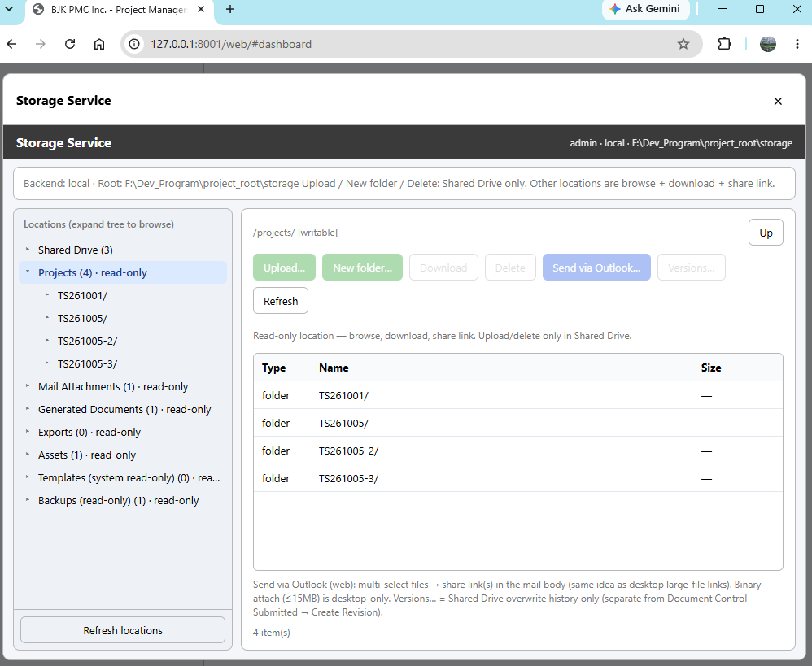Screen dimensions: 812x666
Task: Open the Chrome three-dot menu
Action: [x=797, y=44]
